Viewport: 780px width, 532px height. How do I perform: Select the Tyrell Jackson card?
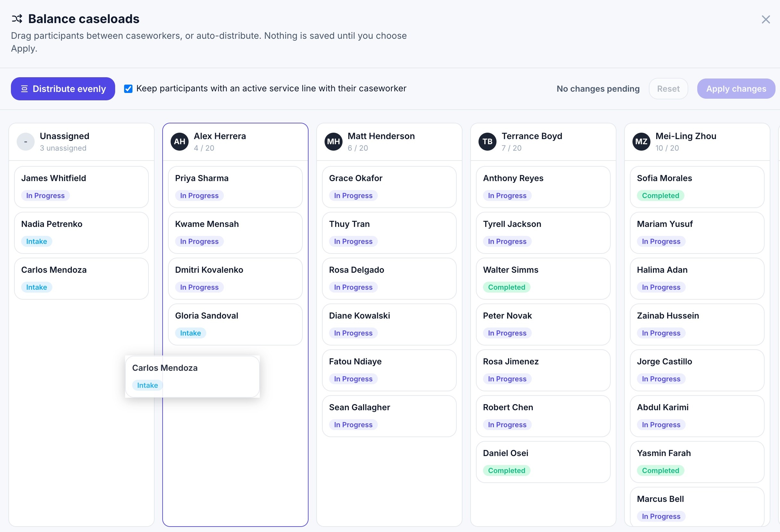click(543, 233)
